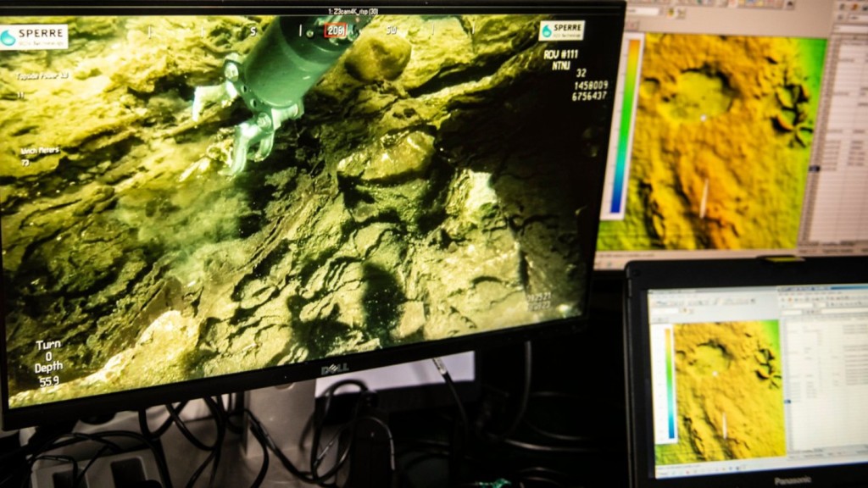Select the depth reading 55.9

[48, 381]
